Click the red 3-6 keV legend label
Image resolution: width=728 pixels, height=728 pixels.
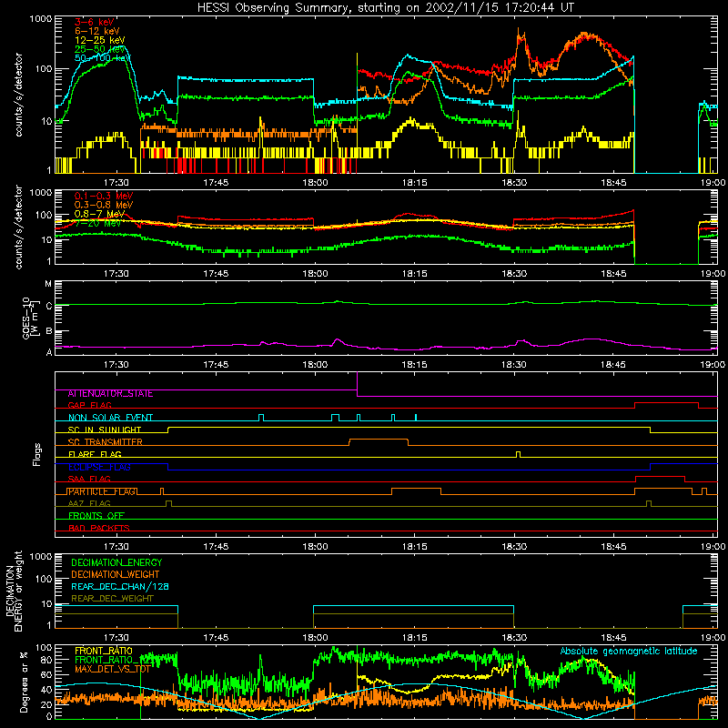point(94,22)
